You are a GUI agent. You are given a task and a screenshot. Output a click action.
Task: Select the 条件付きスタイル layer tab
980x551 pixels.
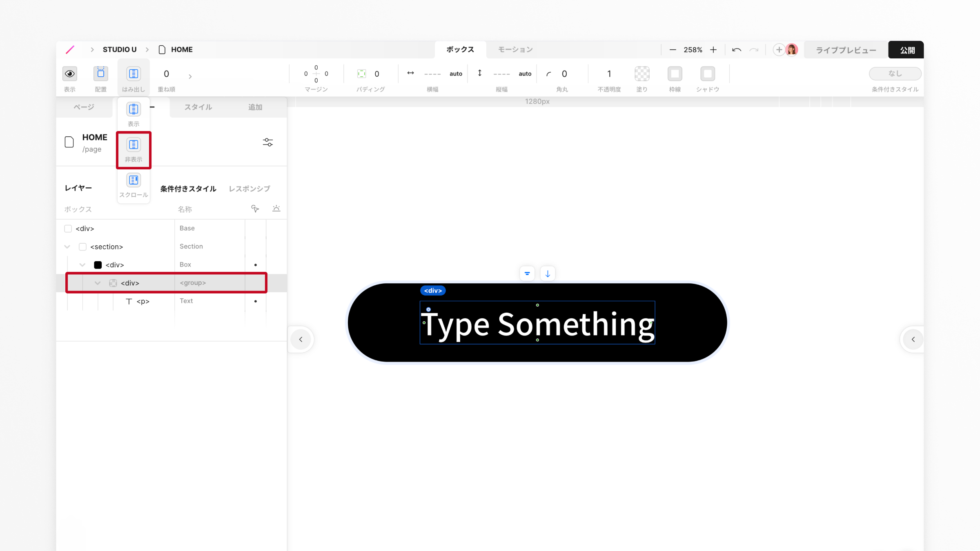click(x=188, y=189)
